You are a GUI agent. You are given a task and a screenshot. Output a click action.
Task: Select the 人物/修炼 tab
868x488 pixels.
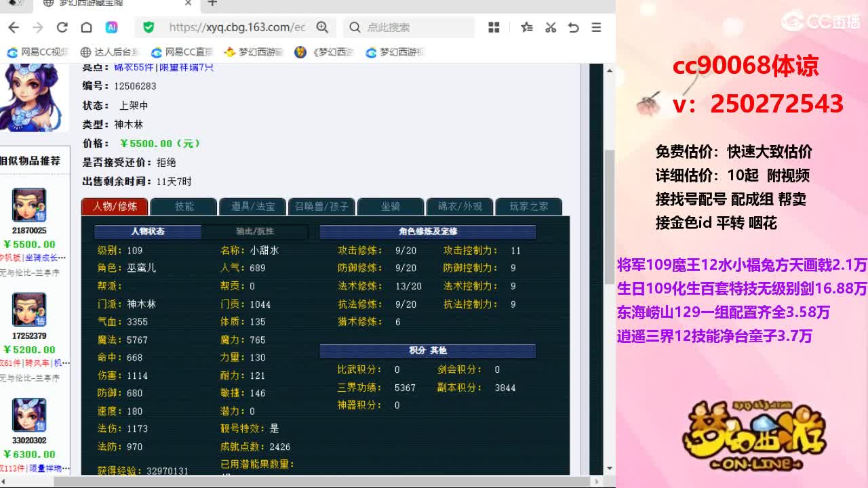pos(115,207)
